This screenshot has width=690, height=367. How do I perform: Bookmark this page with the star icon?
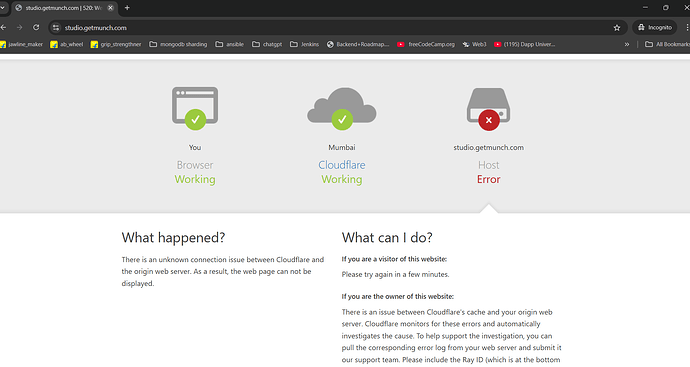(x=617, y=28)
